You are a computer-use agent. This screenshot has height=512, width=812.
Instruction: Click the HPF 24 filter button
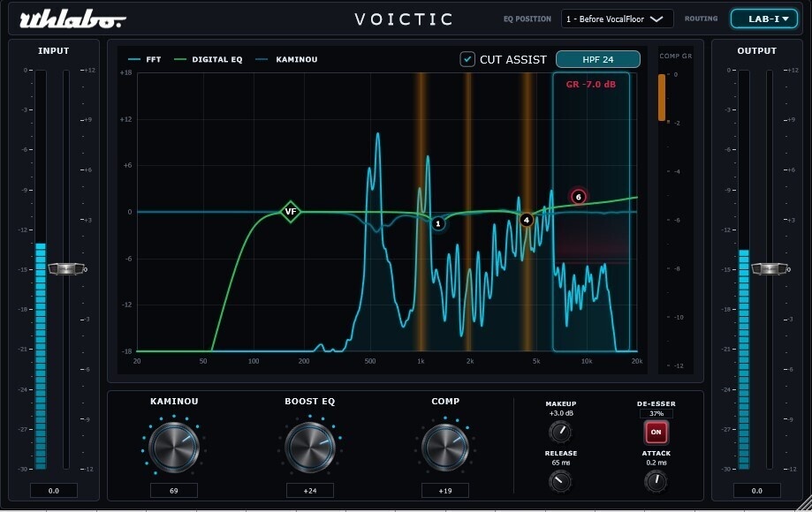click(x=597, y=59)
